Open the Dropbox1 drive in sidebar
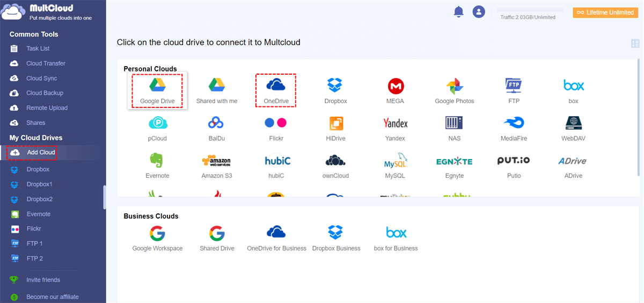644x303 pixels. 39,184
